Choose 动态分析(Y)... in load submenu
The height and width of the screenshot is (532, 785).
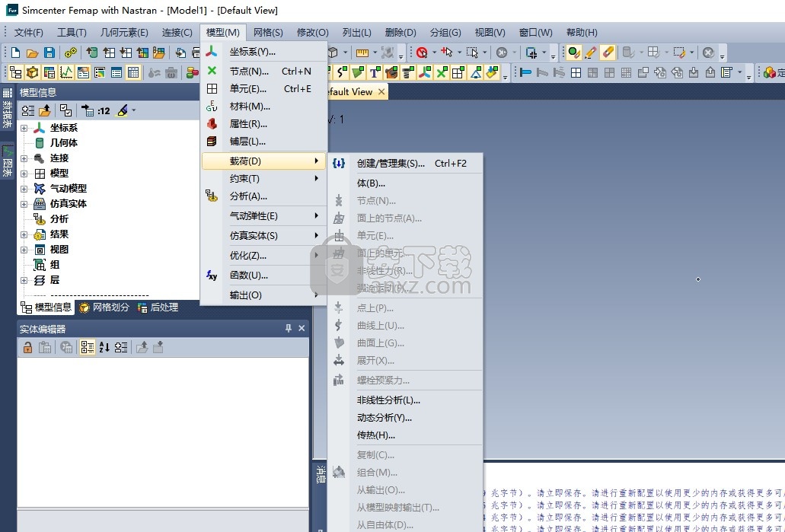pyautogui.click(x=406, y=418)
